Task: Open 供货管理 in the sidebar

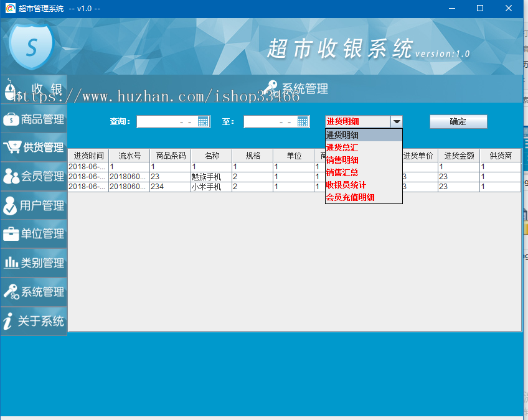Action: pyautogui.click(x=34, y=147)
